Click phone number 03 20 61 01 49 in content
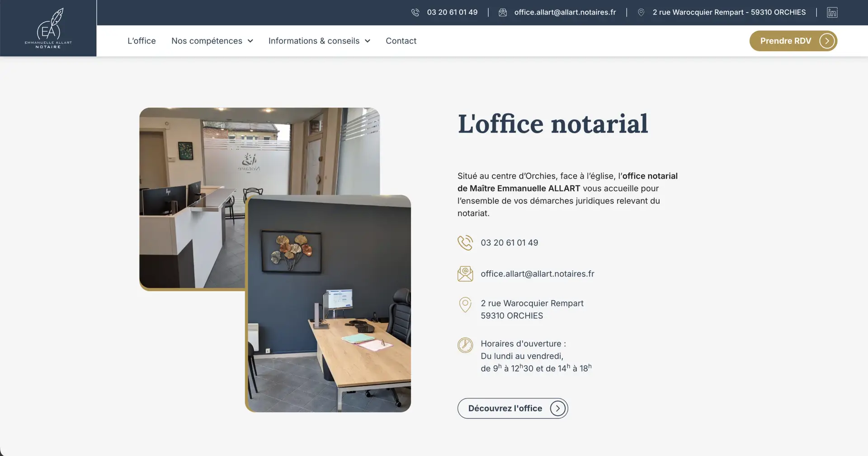 [x=509, y=243]
